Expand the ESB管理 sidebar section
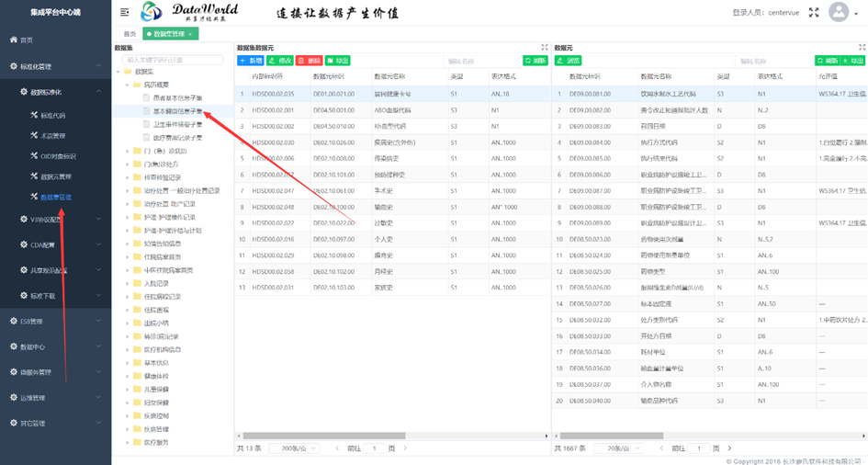This screenshot has height=465, width=868. point(55,321)
